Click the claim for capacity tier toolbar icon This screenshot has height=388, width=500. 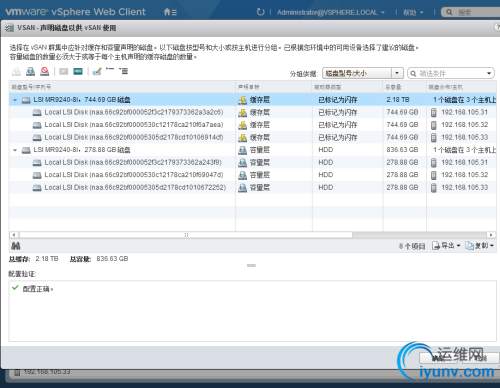(x=30, y=71)
